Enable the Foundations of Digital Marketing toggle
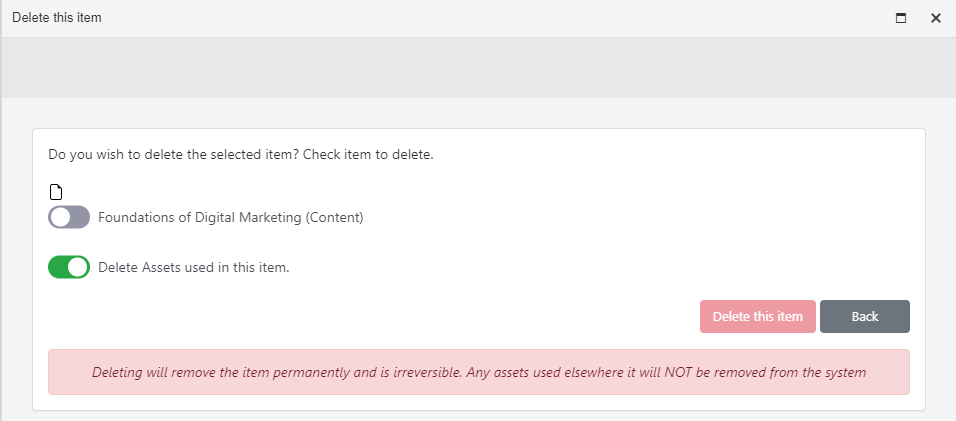The image size is (956, 421). [69, 217]
